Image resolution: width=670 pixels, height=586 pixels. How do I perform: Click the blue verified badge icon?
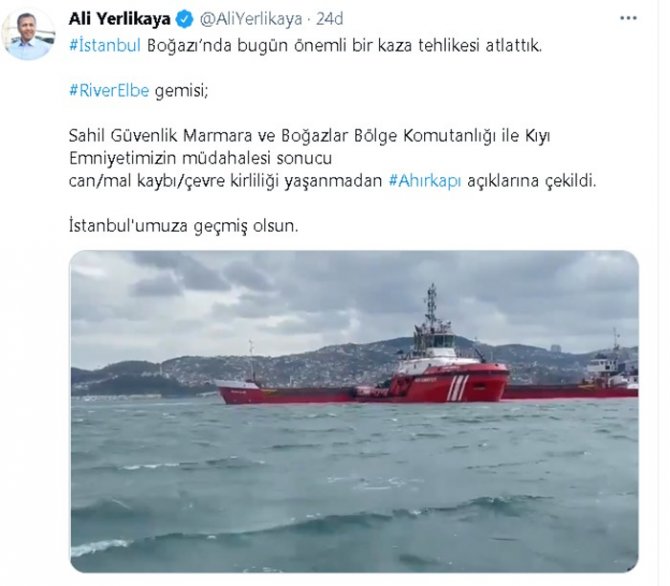[185, 19]
